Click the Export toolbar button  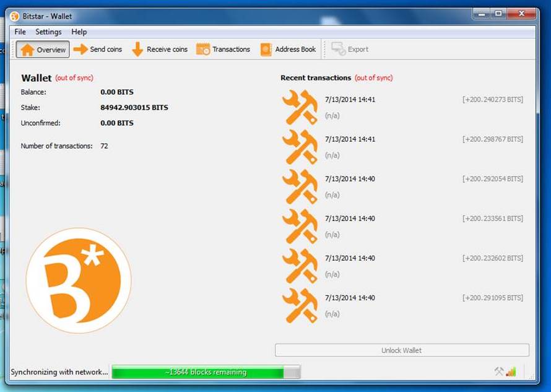coord(350,49)
